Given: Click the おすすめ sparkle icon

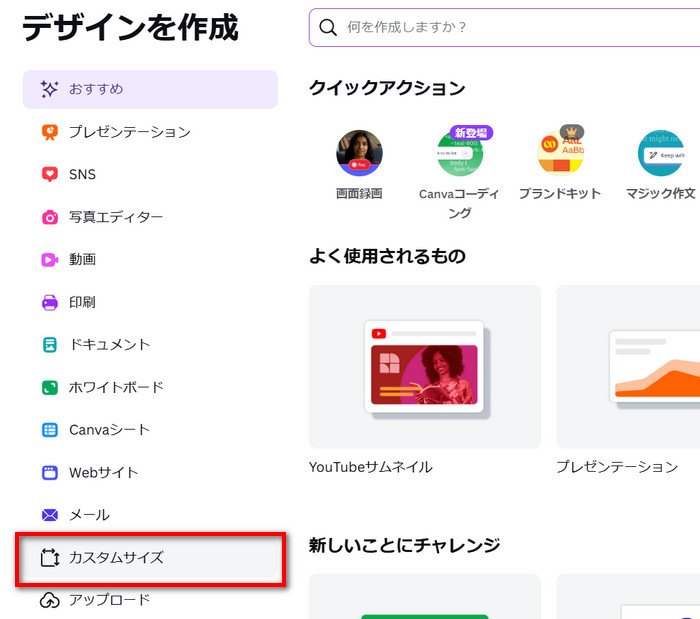Looking at the screenshot, I should coord(49,89).
